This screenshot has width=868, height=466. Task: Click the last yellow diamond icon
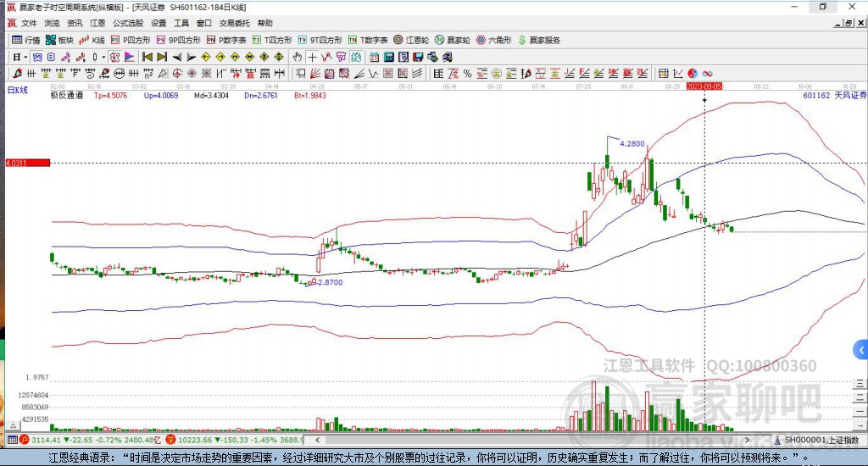(x=279, y=57)
